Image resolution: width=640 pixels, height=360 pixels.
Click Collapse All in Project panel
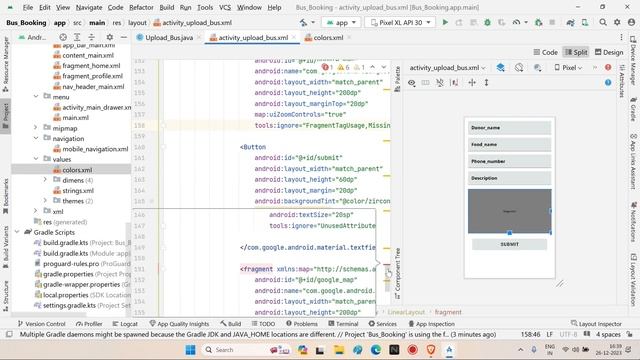[91, 37]
